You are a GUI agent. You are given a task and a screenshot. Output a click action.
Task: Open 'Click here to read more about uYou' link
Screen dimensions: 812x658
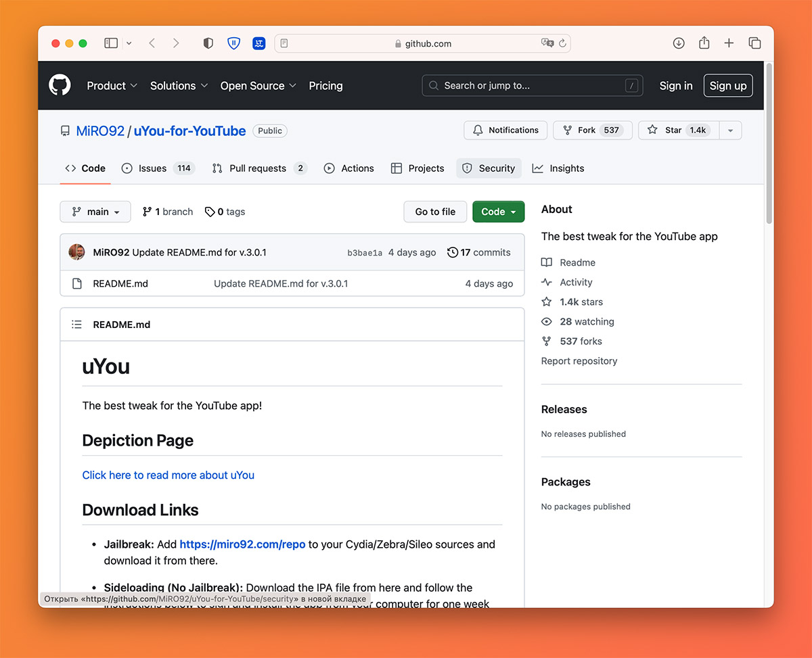pos(168,475)
